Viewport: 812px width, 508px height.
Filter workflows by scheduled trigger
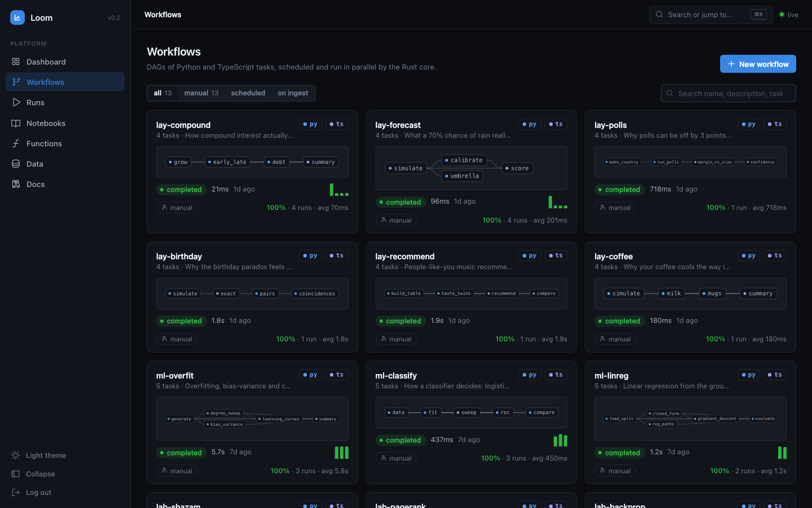248,93
